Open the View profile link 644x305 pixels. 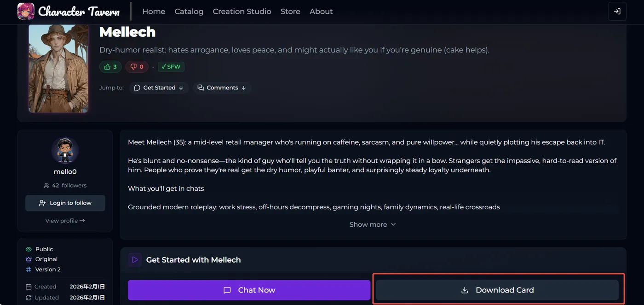point(65,221)
